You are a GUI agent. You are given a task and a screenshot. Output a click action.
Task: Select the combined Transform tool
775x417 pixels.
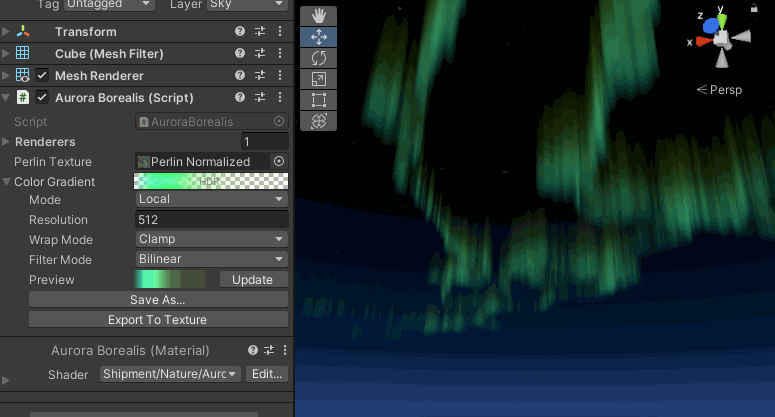pos(318,121)
